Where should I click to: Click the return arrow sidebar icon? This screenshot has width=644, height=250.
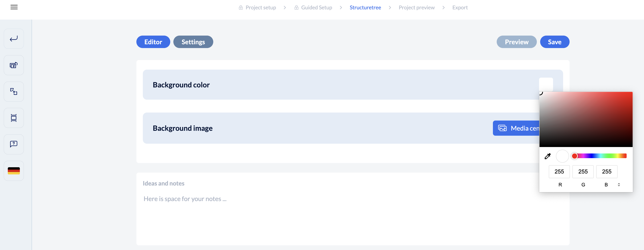point(14,39)
